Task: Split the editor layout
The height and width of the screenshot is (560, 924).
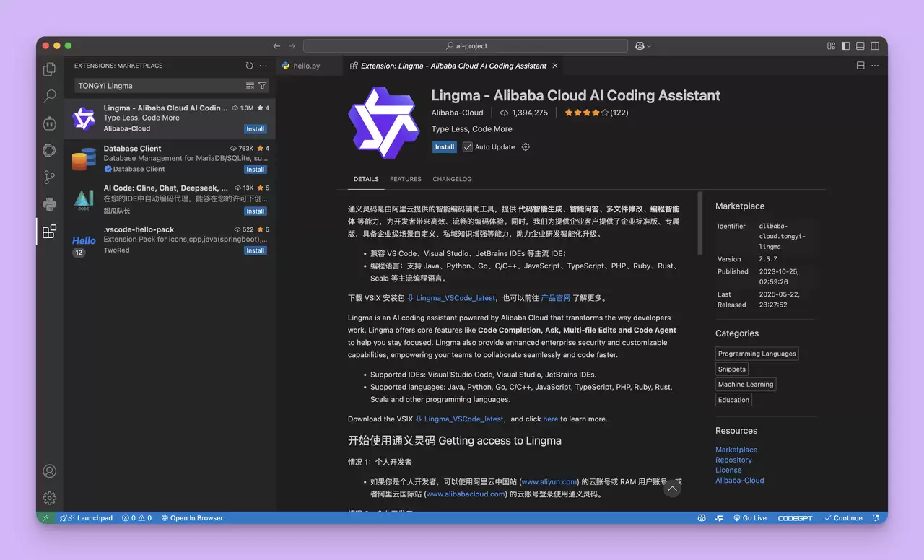Action: point(860,66)
